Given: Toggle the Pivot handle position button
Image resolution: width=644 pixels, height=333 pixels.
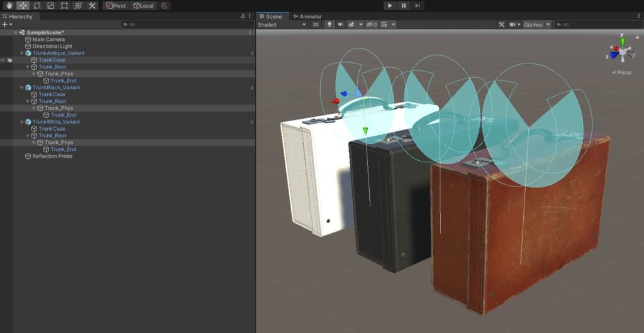Looking at the screenshot, I should point(116,6).
